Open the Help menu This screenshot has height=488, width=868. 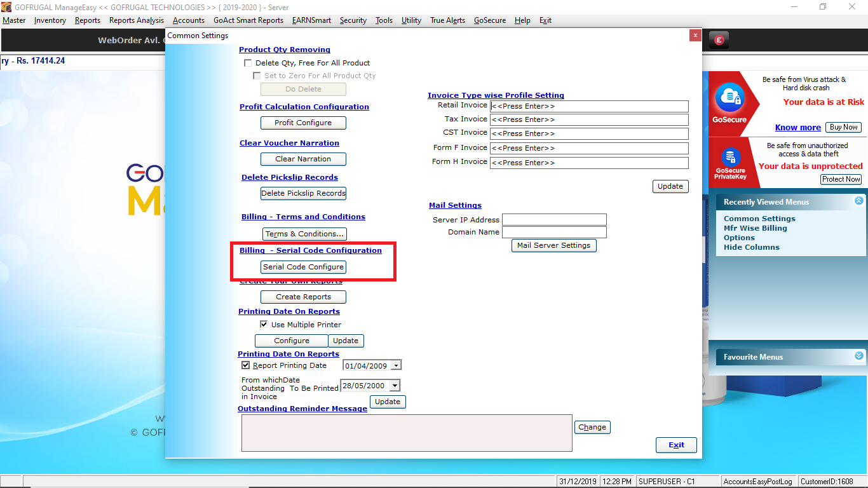[522, 20]
